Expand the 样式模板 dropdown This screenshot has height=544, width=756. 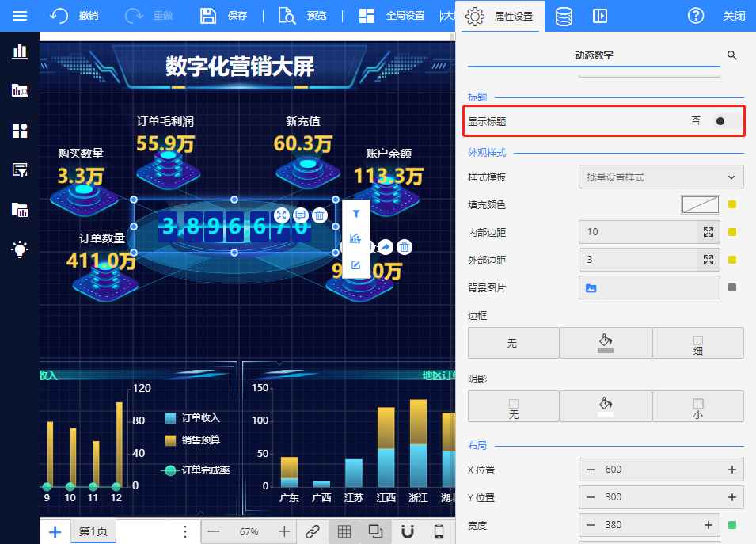(x=661, y=177)
